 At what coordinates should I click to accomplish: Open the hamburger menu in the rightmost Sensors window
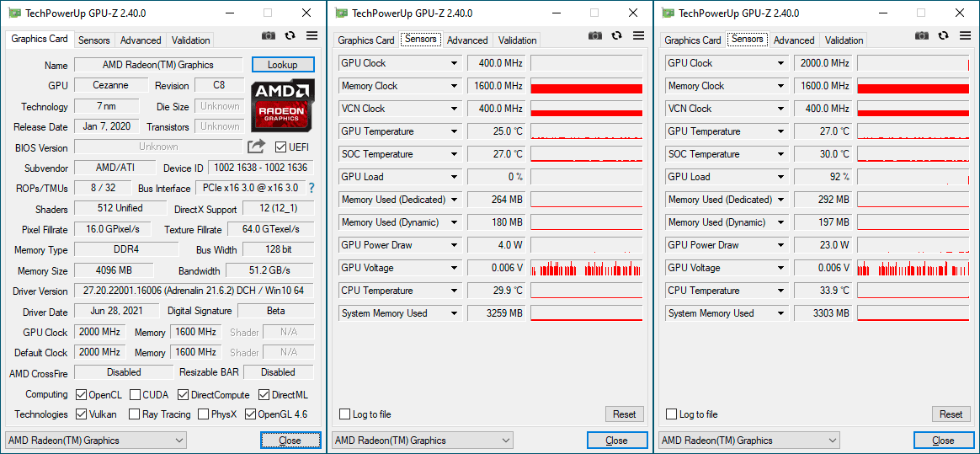tap(965, 36)
